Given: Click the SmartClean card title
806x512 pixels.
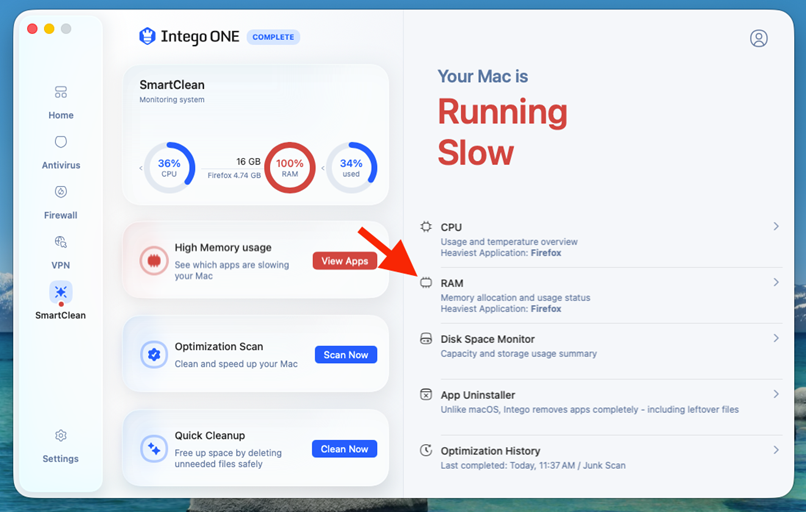Looking at the screenshot, I should (x=172, y=85).
